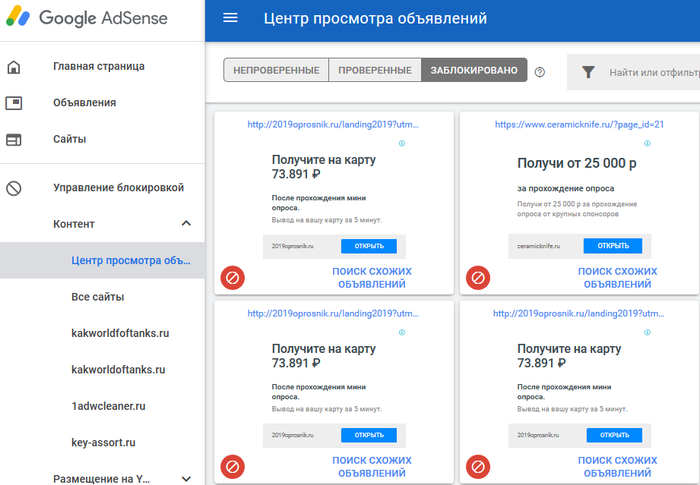Image resolution: width=700 pixels, height=485 pixels.
Task: Select key-assort.ru site
Action: click(x=103, y=443)
